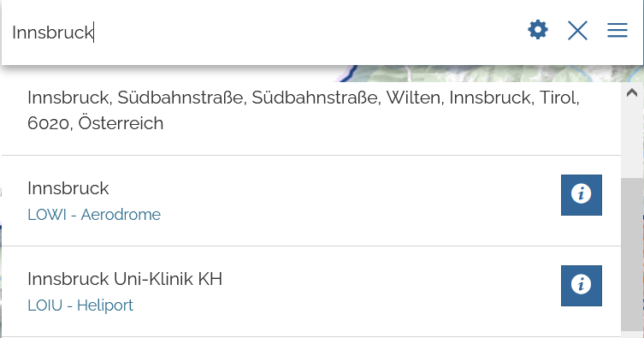Click the LOIU - Heliport subtitle
644x338 pixels.
[80, 305]
